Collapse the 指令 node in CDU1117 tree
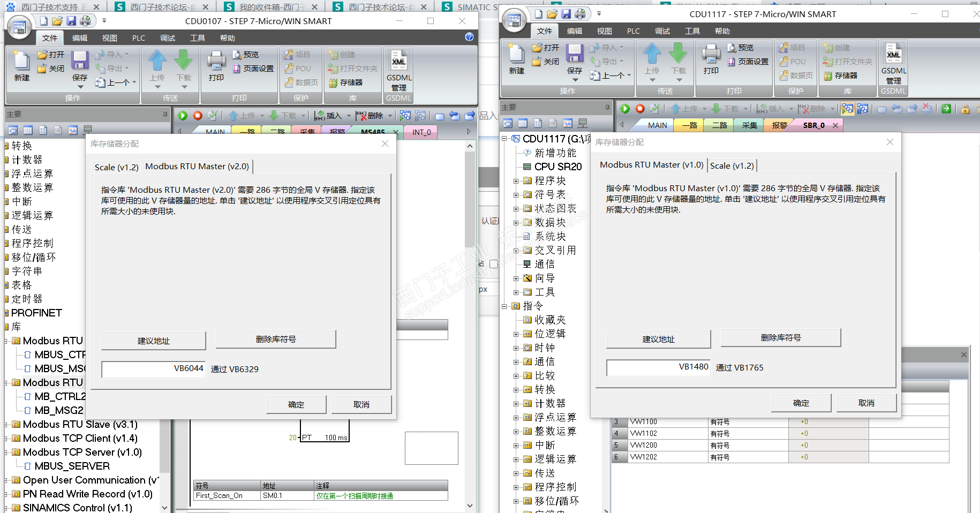Image resolution: width=980 pixels, height=513 pixels. coord(504,306)
